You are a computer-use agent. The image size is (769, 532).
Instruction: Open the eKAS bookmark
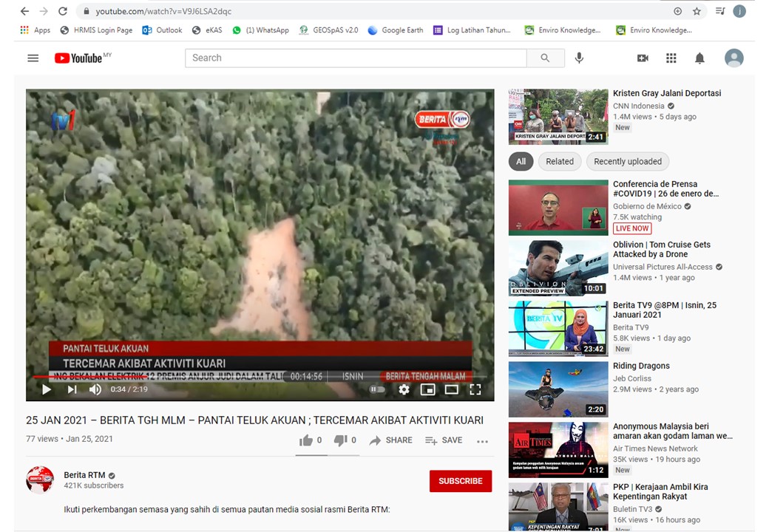(207, 30)
